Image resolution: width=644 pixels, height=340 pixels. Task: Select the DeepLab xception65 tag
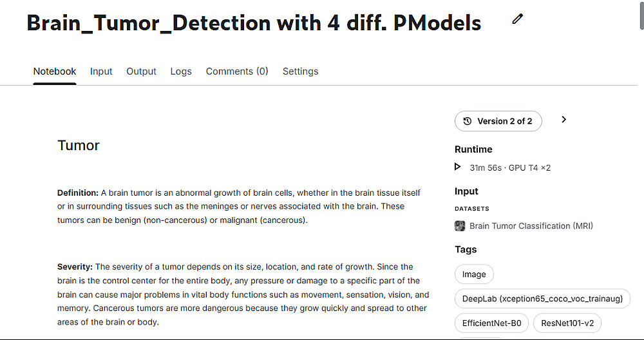point(542,299)
